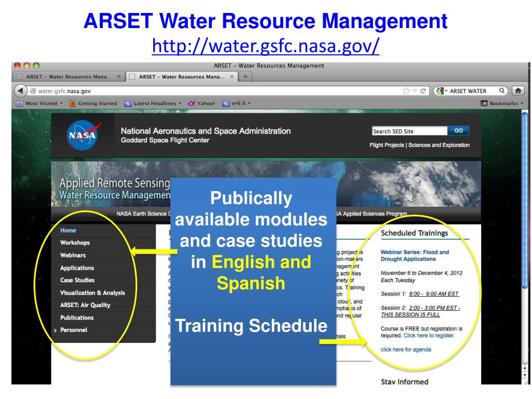This screenshot has height=399, width=532.
Task: Open Visualization & Analysis menu item
Action: [x=92, y=293]
